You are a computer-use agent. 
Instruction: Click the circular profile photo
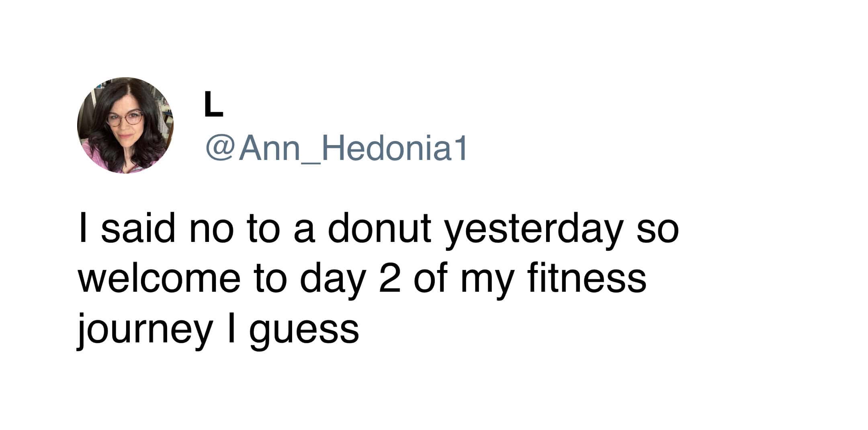click(x=125, y=125)
